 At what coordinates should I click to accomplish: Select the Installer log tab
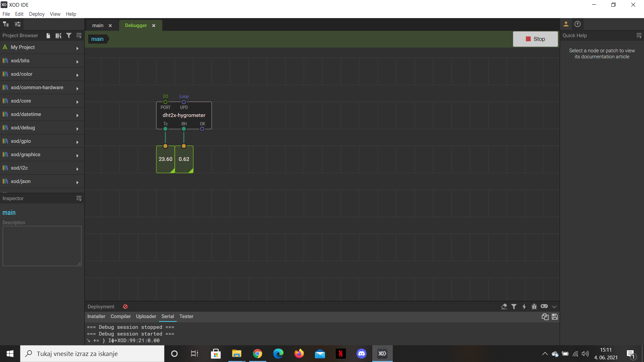tap(96, 316)
